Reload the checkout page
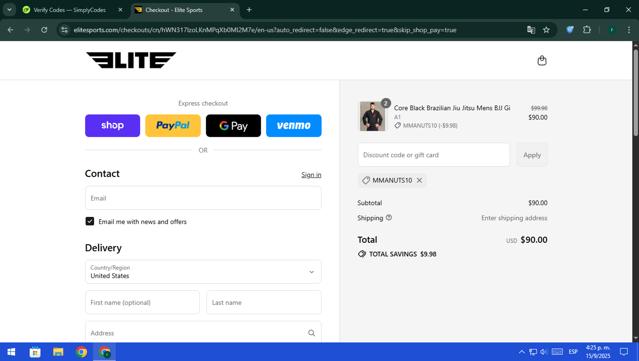Screen dimensions: 639x361 pos(44,30)
